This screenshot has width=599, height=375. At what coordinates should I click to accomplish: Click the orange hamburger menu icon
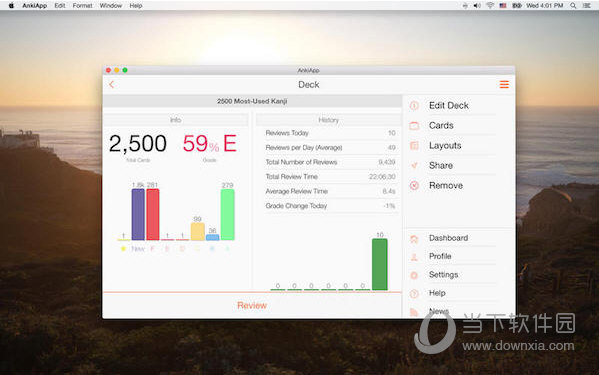tap(504, 84)
